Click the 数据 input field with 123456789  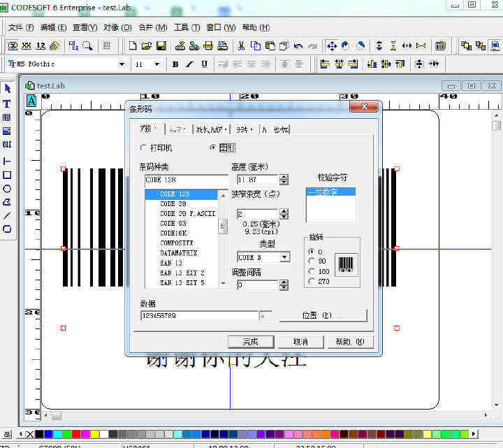tap(199, 316)
